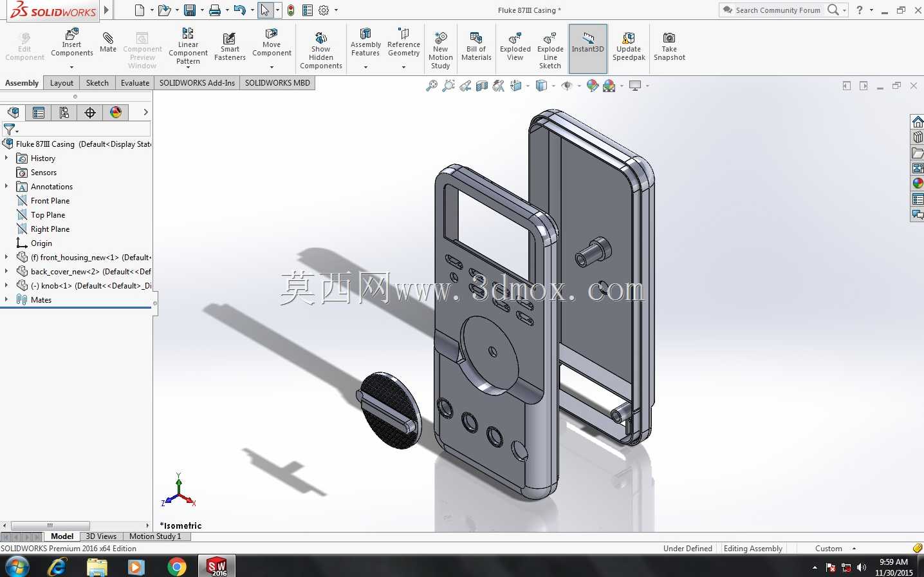Open Internet Explorer from the taskbar
924x577 pixels.
[58, 567]
